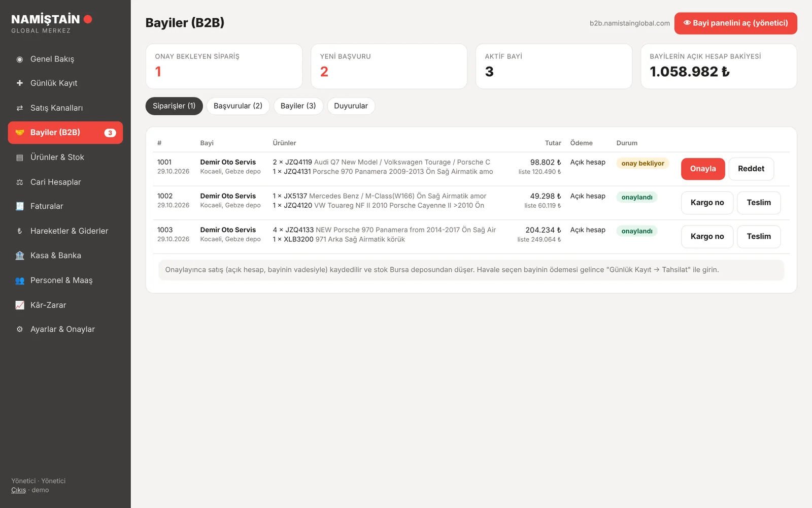The width and height of the screenshot is (812, 508).
Task: Click the Faturalar receipt icon
Action: pyautogui.click(x=20, y=206)
